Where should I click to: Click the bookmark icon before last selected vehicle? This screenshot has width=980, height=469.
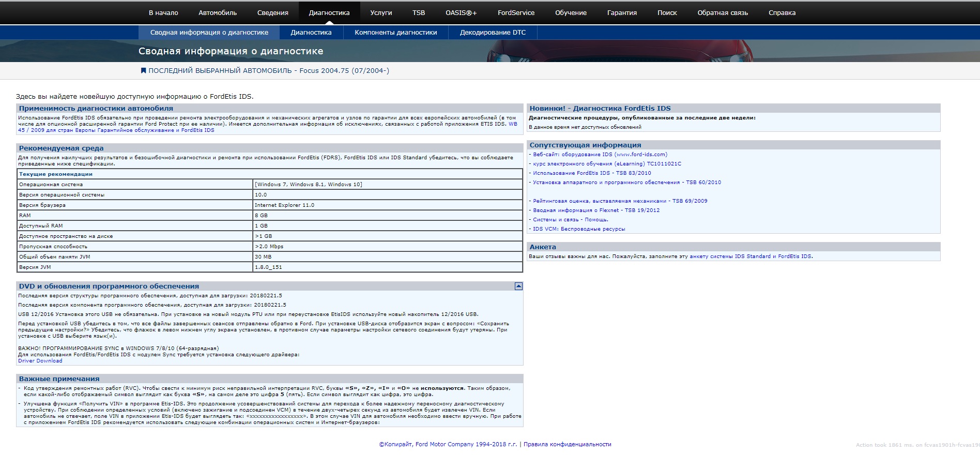[143, 70]
